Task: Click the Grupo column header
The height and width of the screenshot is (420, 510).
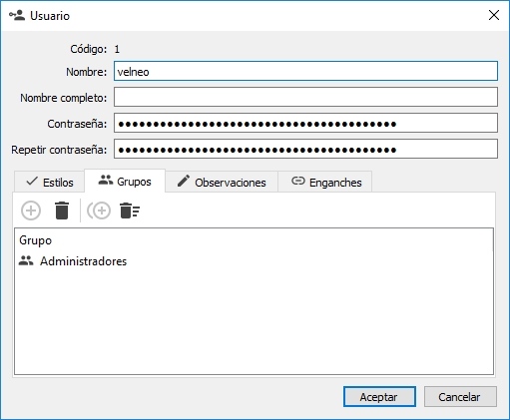Action: click(x=36, y=240)
